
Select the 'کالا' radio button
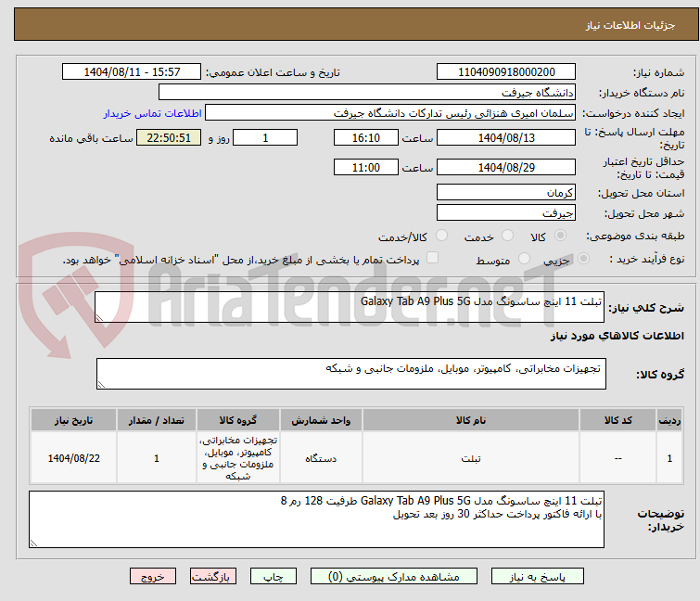[x=560, y=236]
